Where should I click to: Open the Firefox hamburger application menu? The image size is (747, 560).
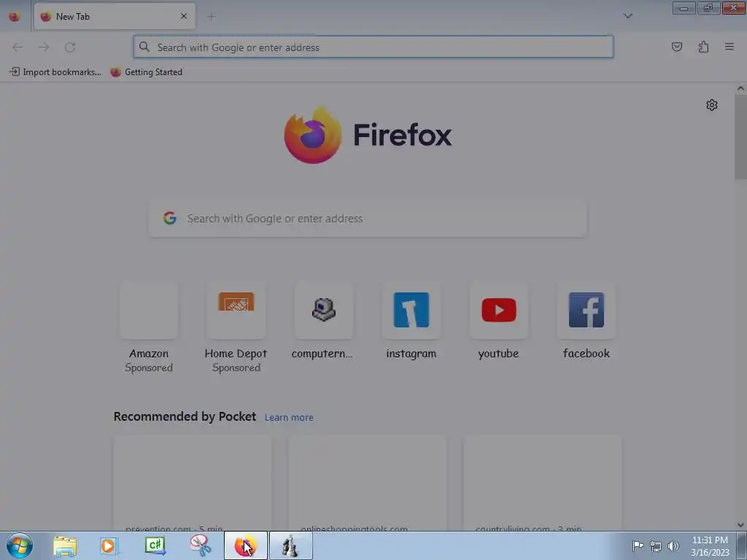click(x=729, y=47)
